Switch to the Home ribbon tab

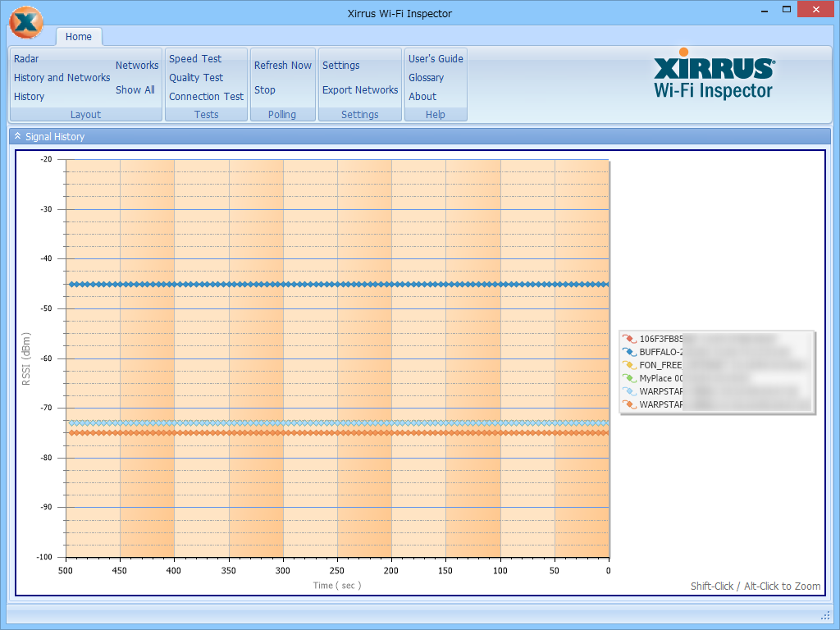pyautogui.click(x=79, y=37)
